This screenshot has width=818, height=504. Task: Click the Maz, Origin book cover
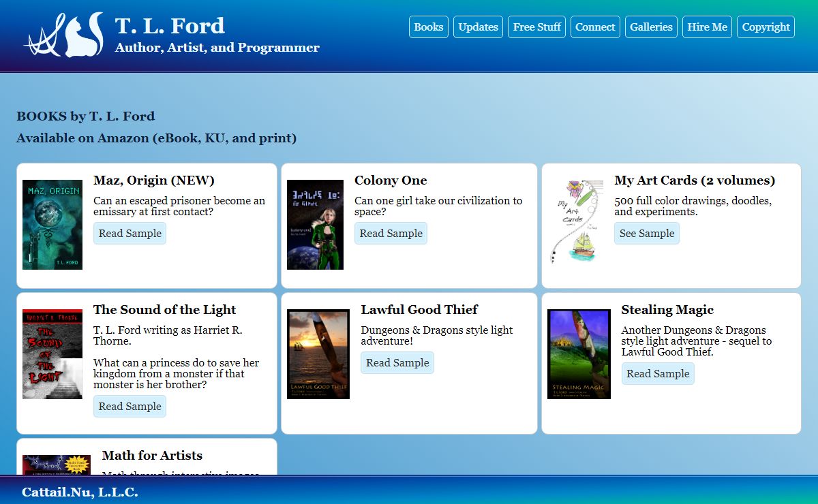(52, 225)
